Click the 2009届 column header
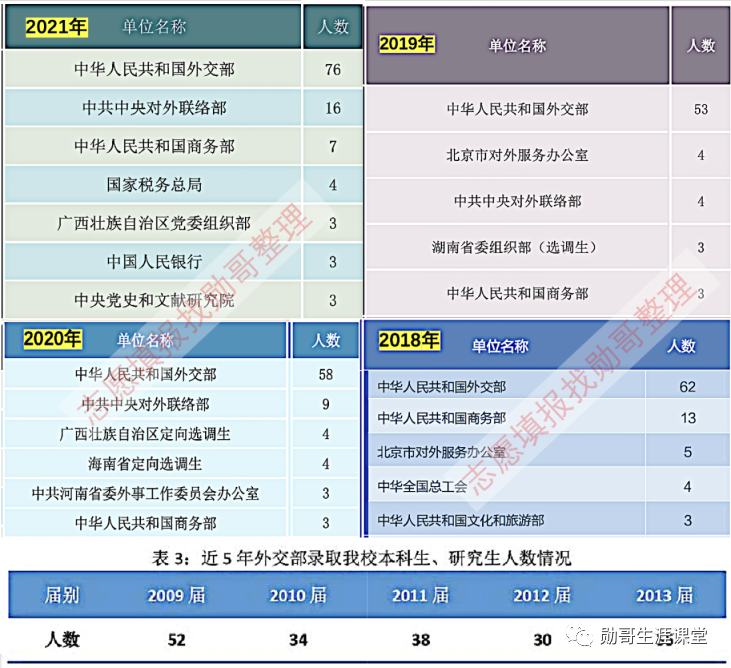Viewport: 731px width, 668px height. coord(177,595)
